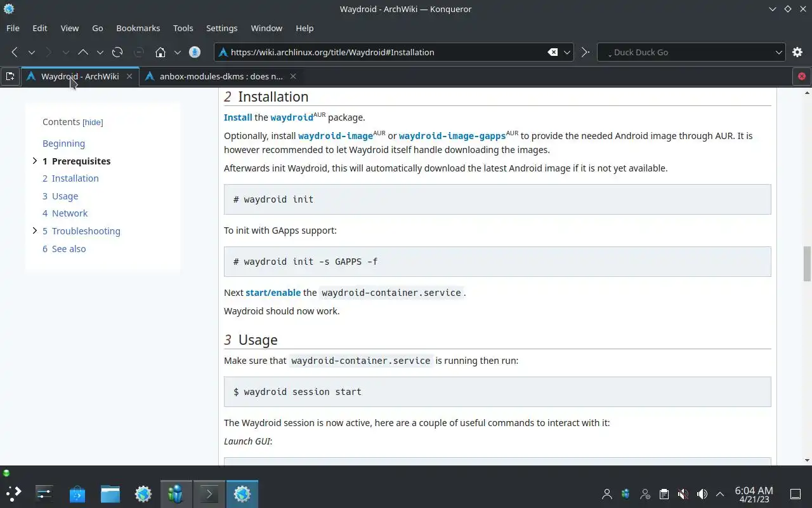The width and height of the screenshot is (812, 508).
Task: Open the KDE application launcher
Action: pos(13,493)
